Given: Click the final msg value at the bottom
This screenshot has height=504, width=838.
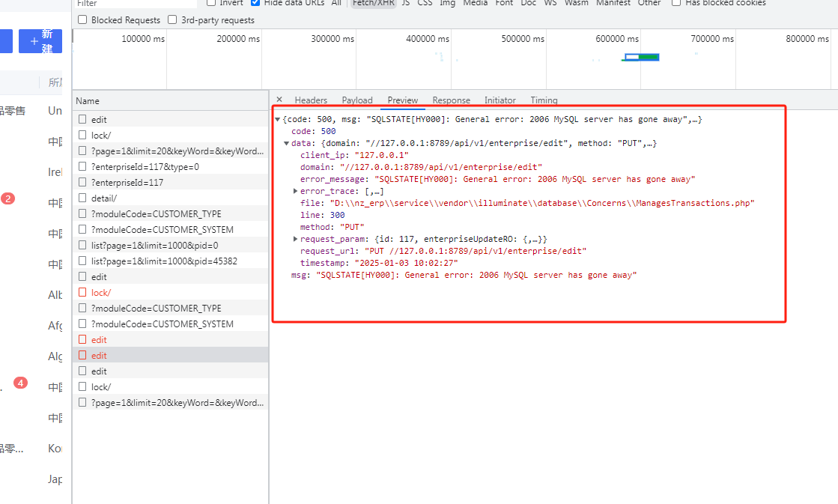Looking at the screenshot, I should tap(476, 275).
